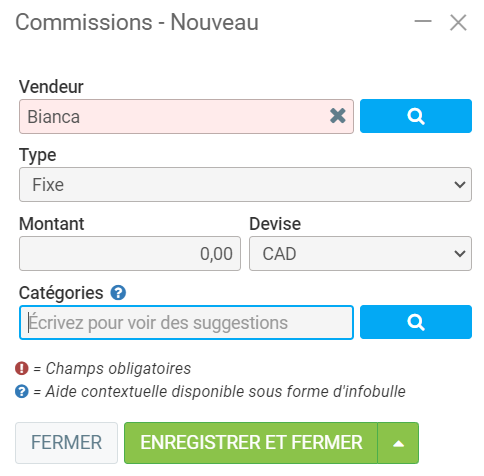Screen dimensions: 484x476
Task: Click the red Champs obligatoires warning icon
Action: pos(22,368)
